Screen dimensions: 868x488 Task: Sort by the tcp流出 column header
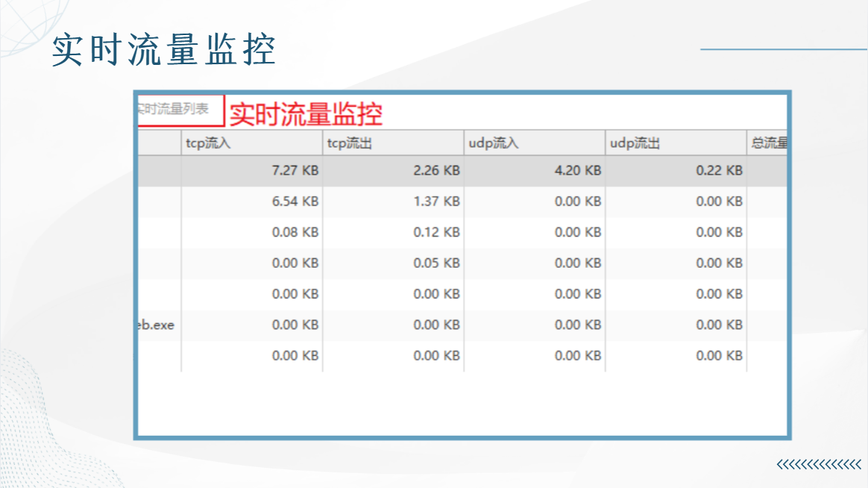coord(393,143)
